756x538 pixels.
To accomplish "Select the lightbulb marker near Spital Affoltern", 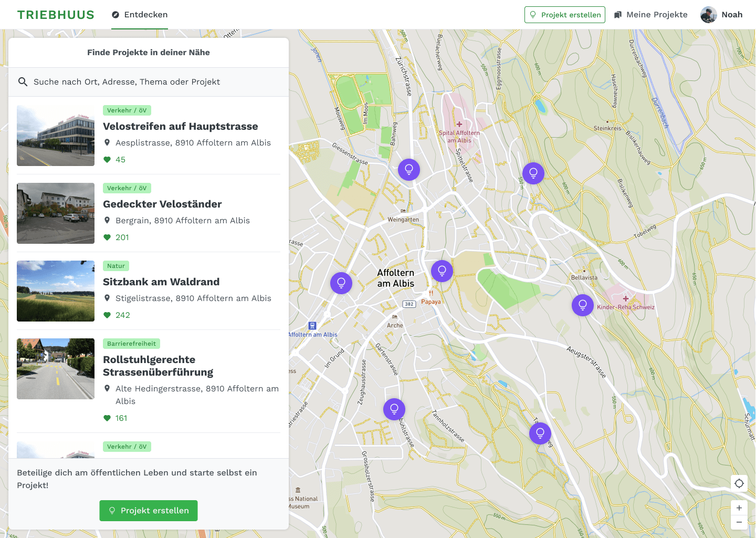I will tap(409, 169).
